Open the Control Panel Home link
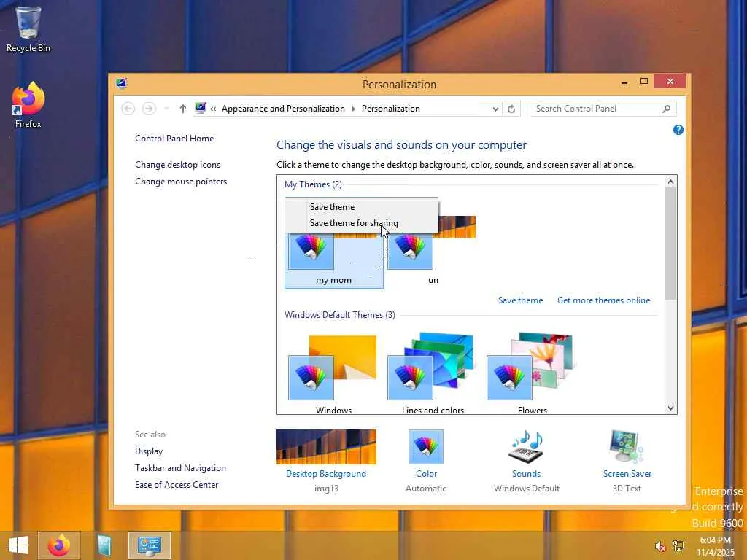The height and width of the screenshot is (560, 747). [x=174, y=139]
